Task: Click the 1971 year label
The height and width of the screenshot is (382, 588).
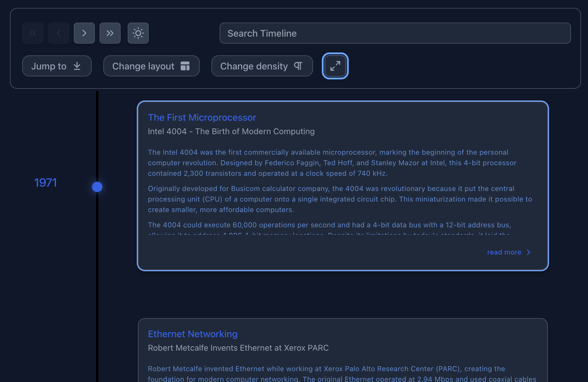Action: [x=45, y=183]
